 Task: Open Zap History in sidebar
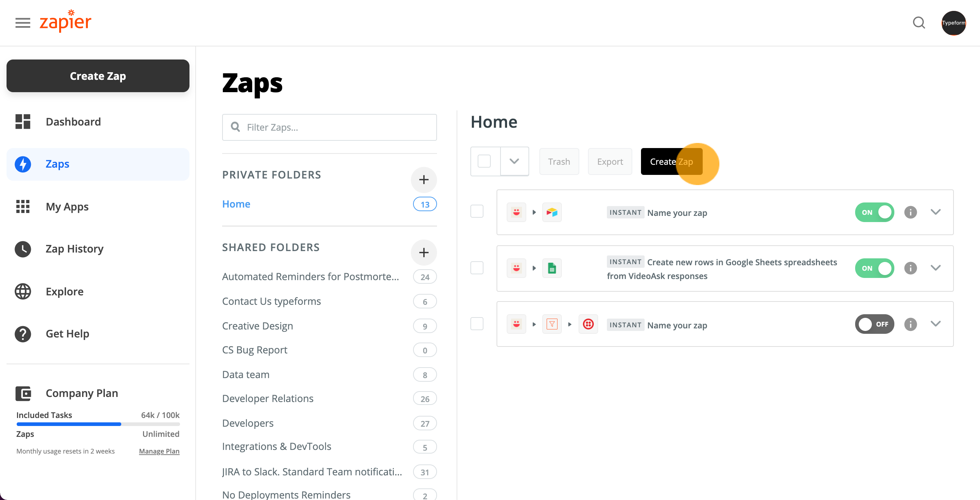tap(98, 249)
